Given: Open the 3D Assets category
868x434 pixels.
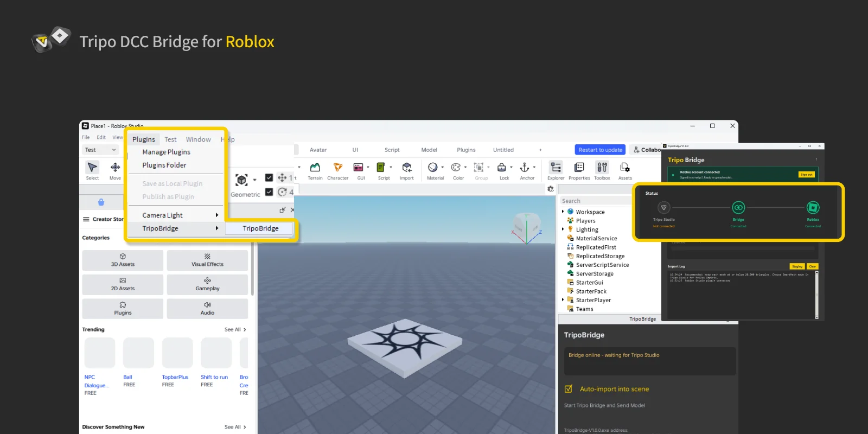Looking at the screenshot, I should pos(123,260).
